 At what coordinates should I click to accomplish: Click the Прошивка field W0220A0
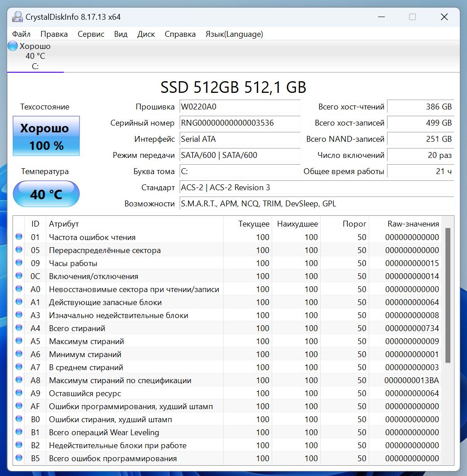[x=240, y=107]
